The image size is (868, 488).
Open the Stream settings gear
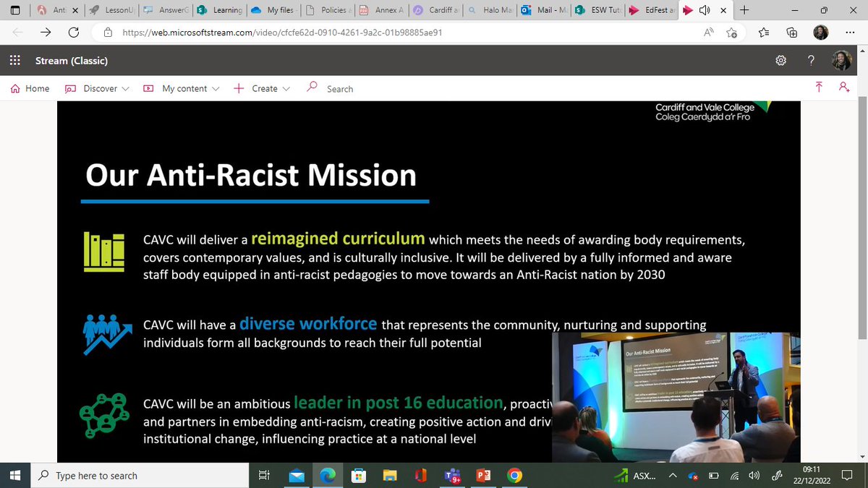780,61
